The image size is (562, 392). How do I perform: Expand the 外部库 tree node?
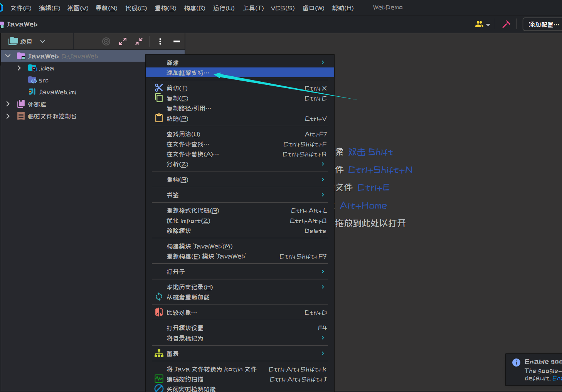pos(8,104)
